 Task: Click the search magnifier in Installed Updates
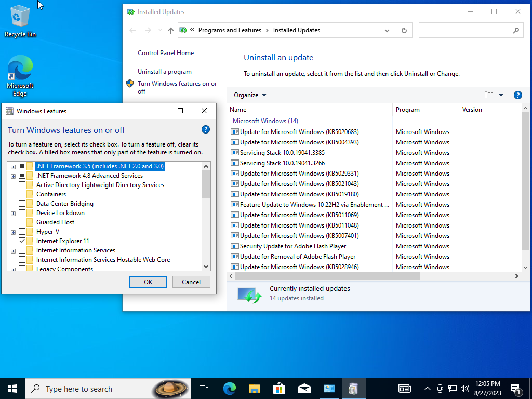(x=516, y=30)
